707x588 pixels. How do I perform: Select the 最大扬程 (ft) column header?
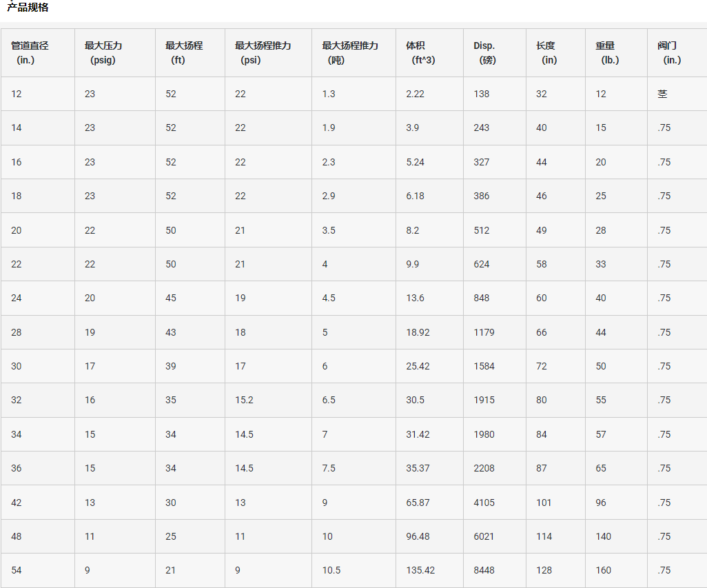click(190, 53)
